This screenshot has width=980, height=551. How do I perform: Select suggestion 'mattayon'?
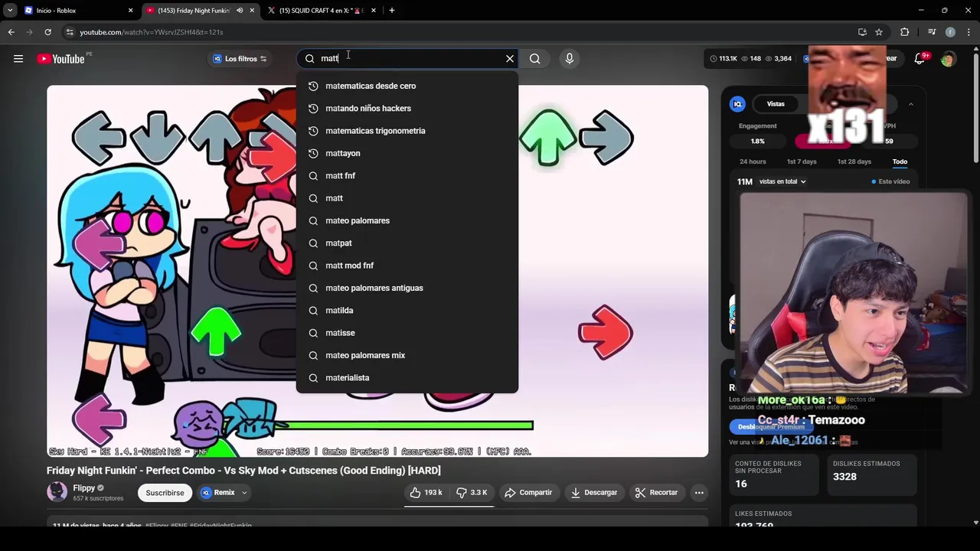click(407, 153)
